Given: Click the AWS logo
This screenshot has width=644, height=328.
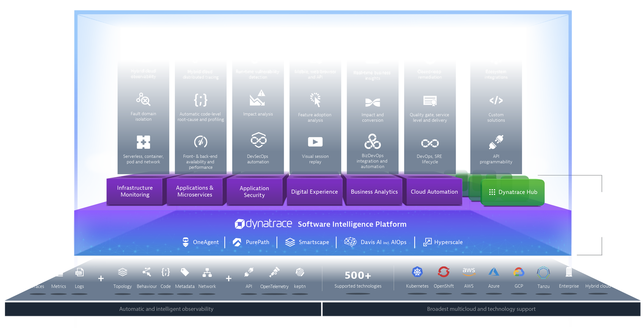Looking at the screenshot, I should (469, 272).
